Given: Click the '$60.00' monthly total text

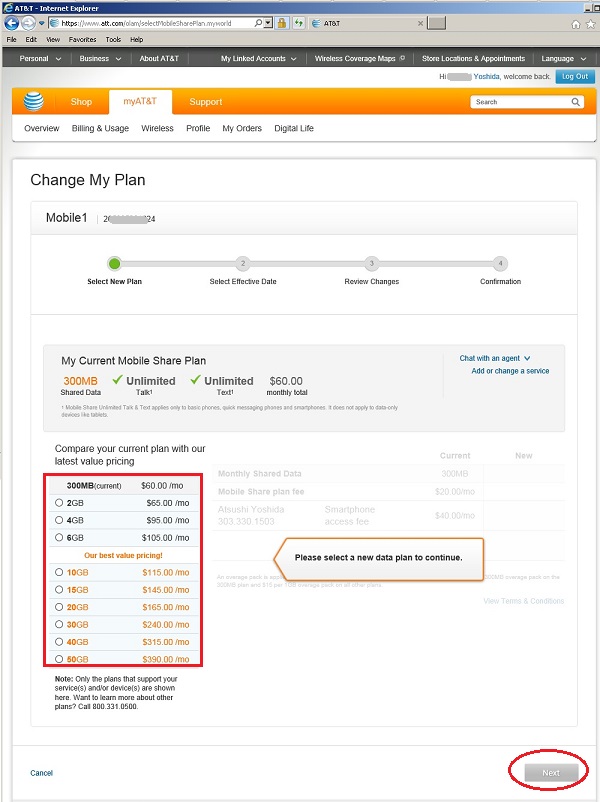Looking at the screenshot, I should [286, 381].
